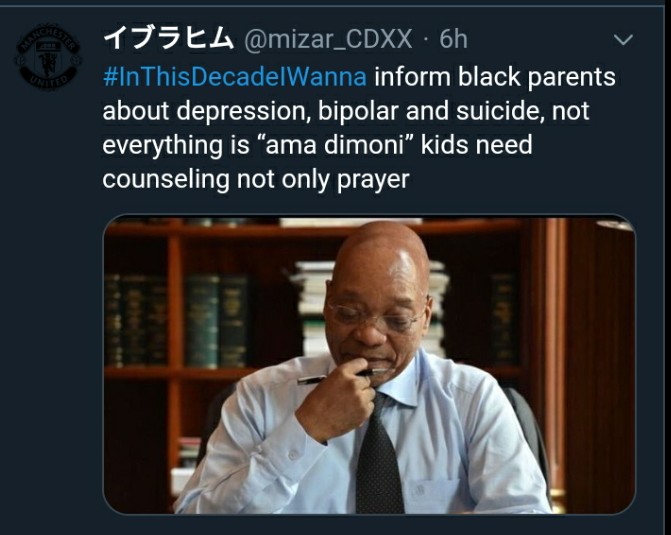Image resolution: width=671 pixels, height=535 pixels.
Task: Expand the tweet options chevron
Action: [623, 40]
